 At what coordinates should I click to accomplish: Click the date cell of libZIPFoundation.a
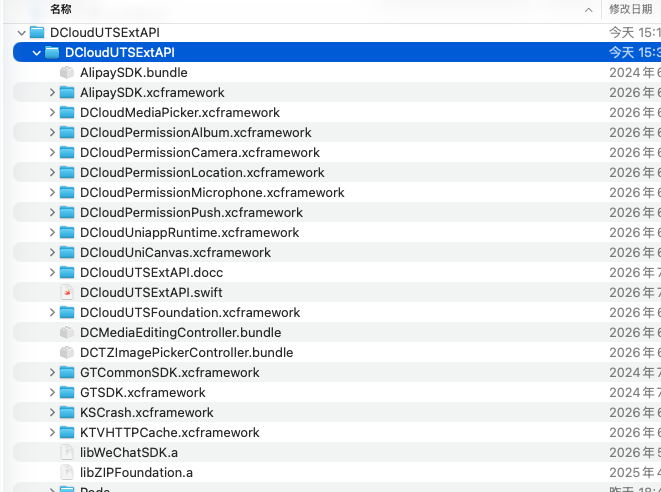[x=634, y=473]
